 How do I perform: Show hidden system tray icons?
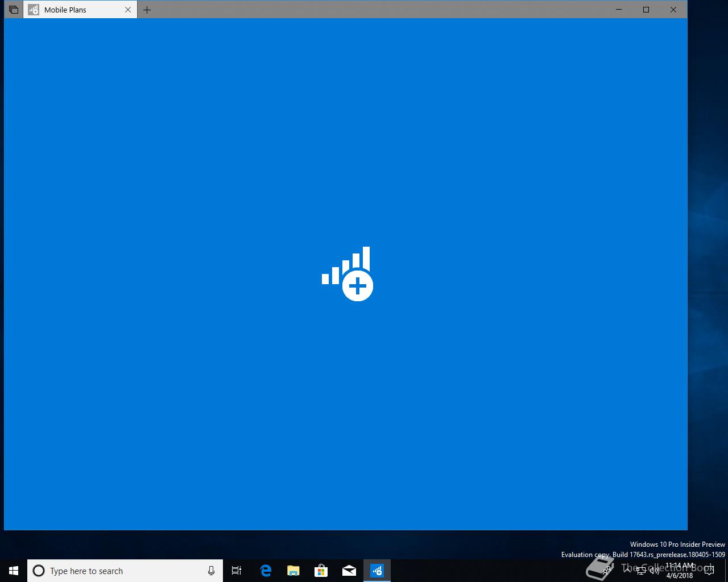click(x=627, y=571)
